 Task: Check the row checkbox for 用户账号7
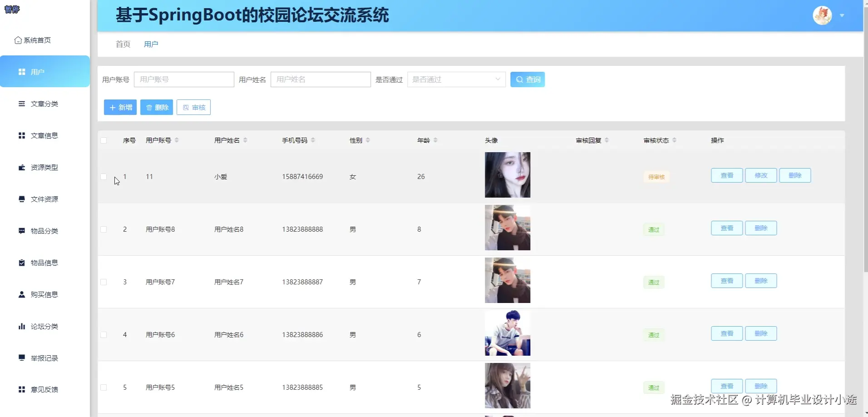(104, 282)
